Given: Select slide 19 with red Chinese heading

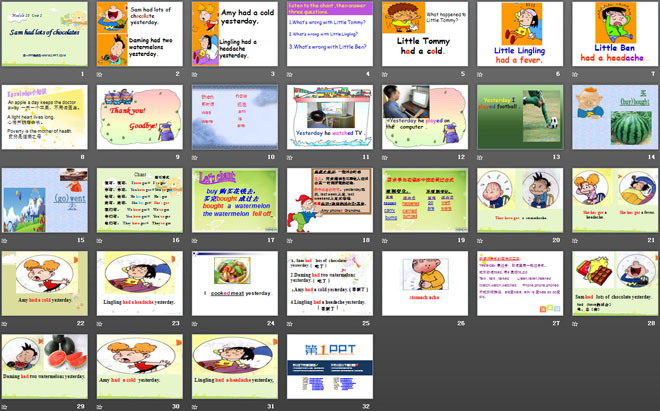Looking at the screenshot, I should tap(425, 200).
